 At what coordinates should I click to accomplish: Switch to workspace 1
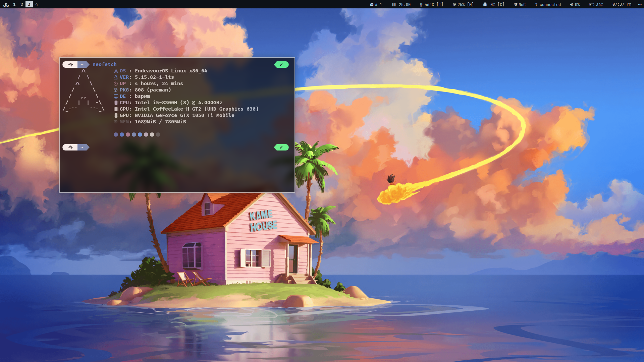[x=14, y=5]
